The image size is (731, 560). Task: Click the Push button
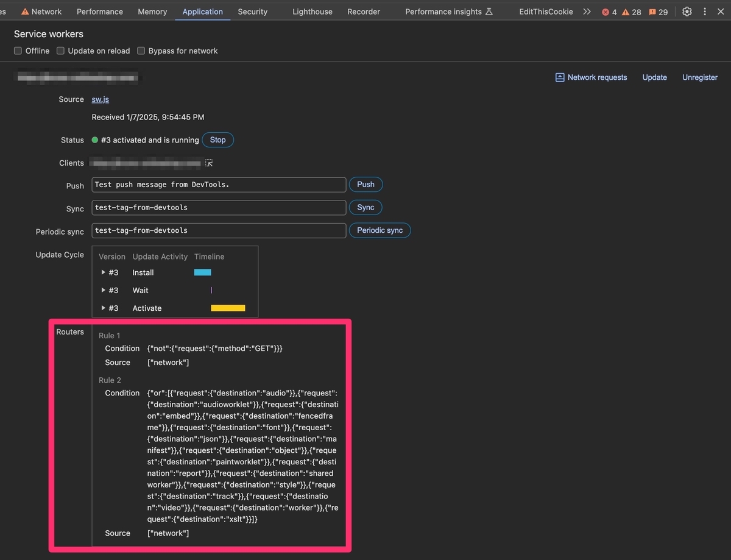coord(365,185)
